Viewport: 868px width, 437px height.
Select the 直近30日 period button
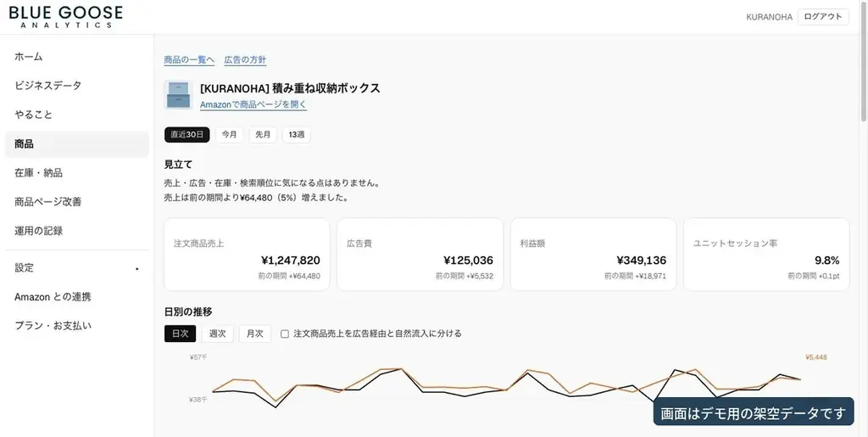point(187,135)
